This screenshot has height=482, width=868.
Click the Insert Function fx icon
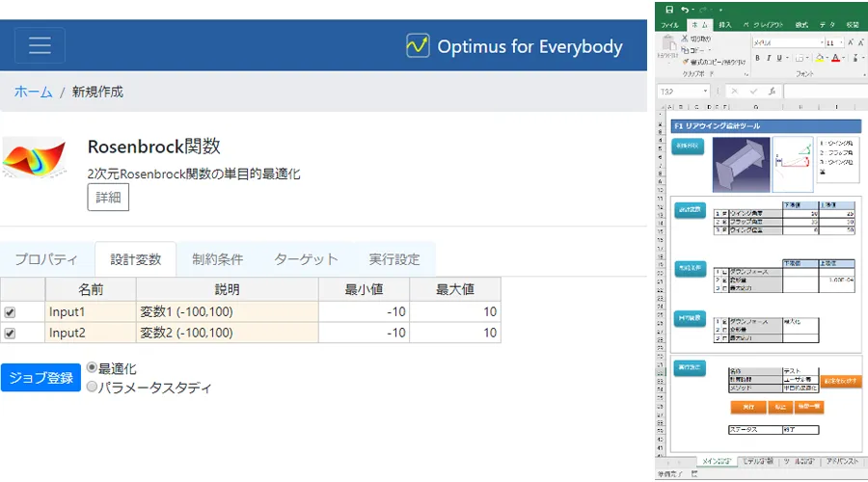(772, 92)
